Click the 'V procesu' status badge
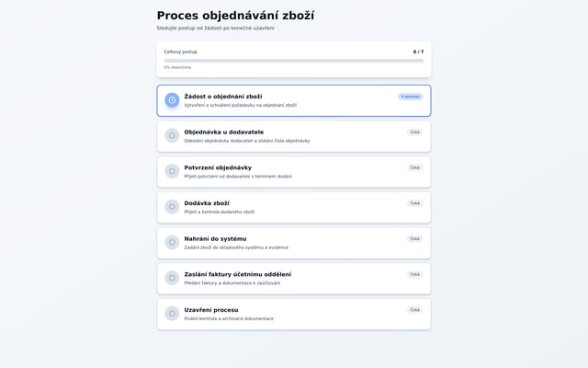 click(410, 97)
